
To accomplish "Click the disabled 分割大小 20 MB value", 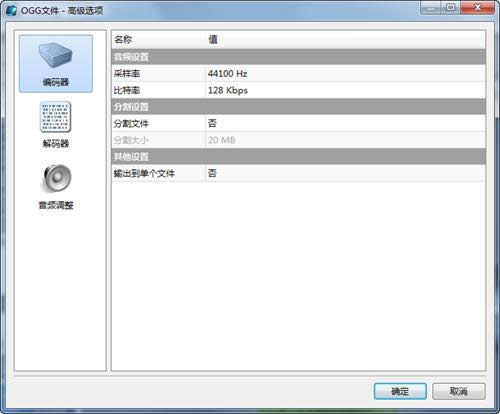I will [222, 140].
